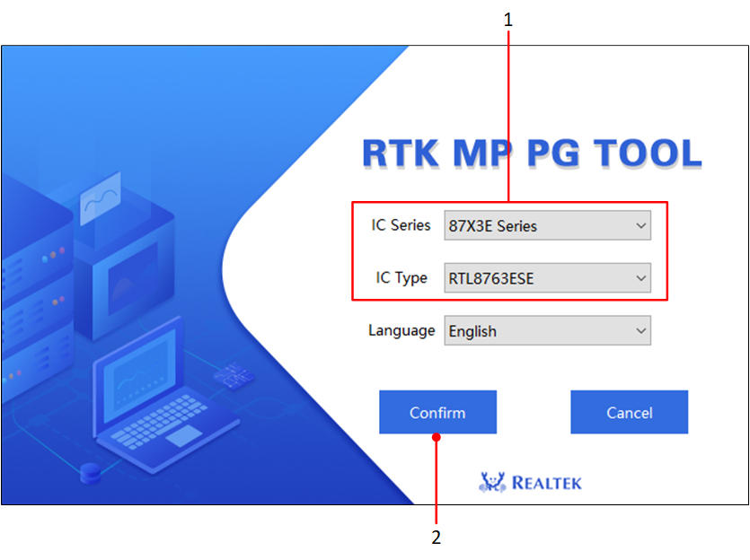Click the Language label
The image size is (750, 560).
[x=401, y=330]
